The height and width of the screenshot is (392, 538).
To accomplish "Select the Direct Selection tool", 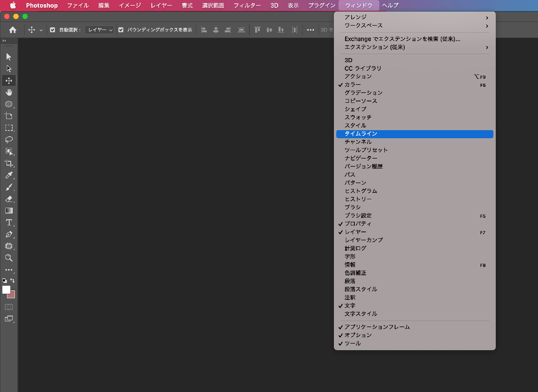I will [x=9, y=69].
